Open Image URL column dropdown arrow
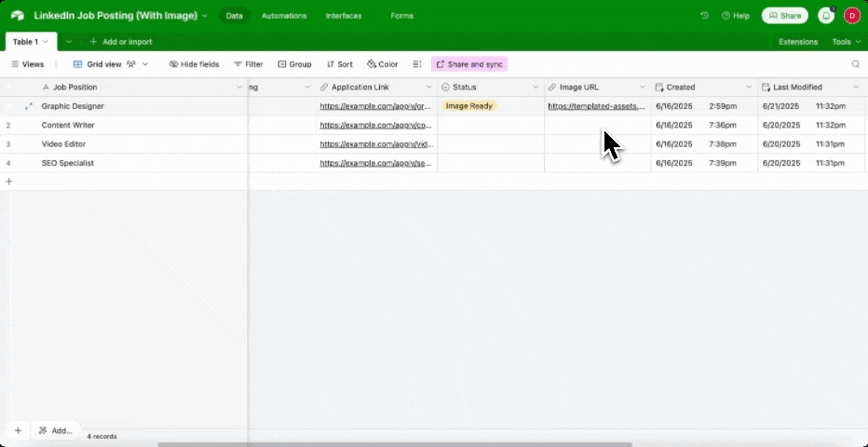The height and width of the screenshot is (447, 868). pos(642,88)
